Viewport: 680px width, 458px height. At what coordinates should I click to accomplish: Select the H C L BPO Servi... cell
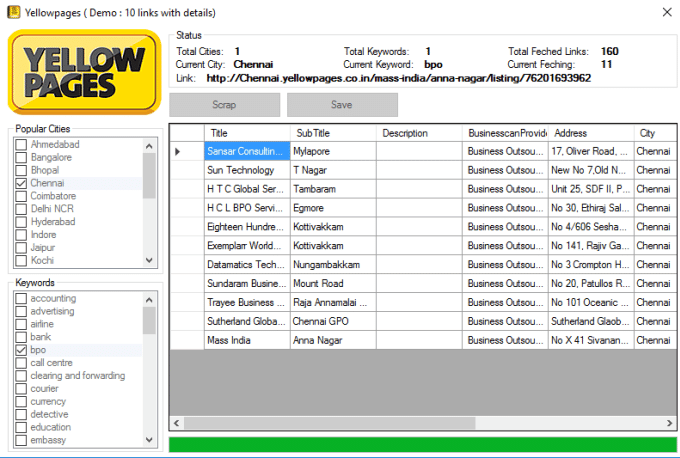pos(247,208)
